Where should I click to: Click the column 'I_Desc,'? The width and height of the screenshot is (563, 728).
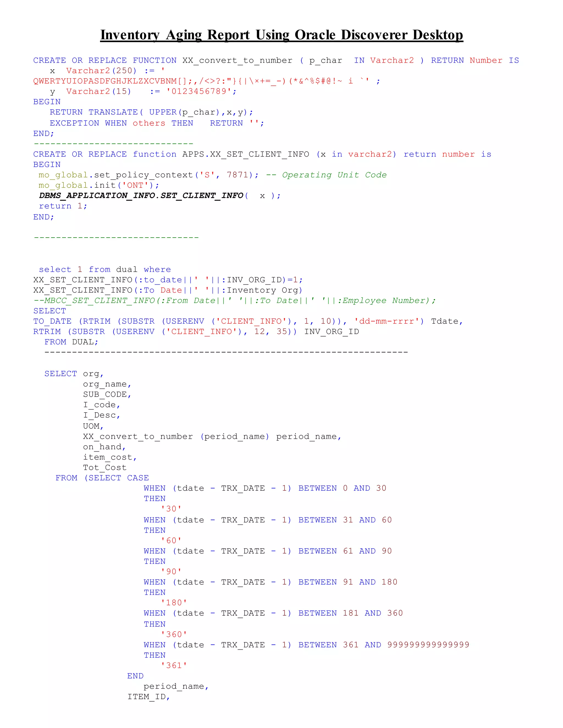(102, 415)
